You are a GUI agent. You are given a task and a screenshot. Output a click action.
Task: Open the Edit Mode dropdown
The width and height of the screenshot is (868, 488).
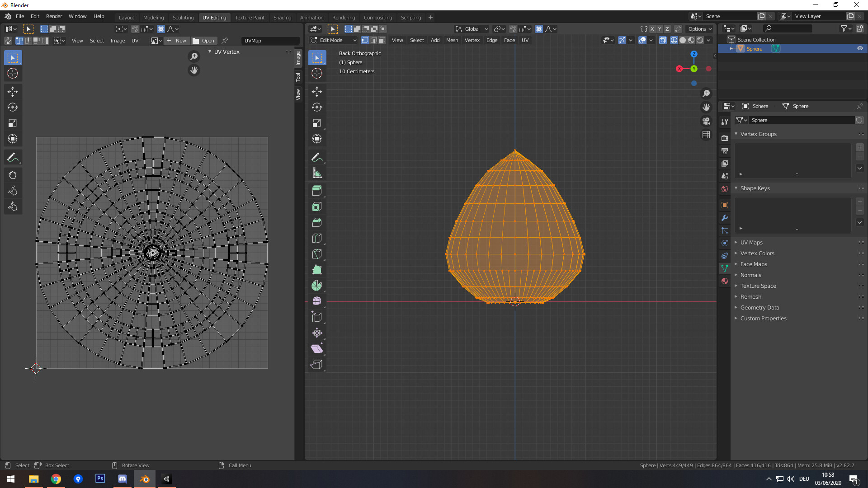333,40
